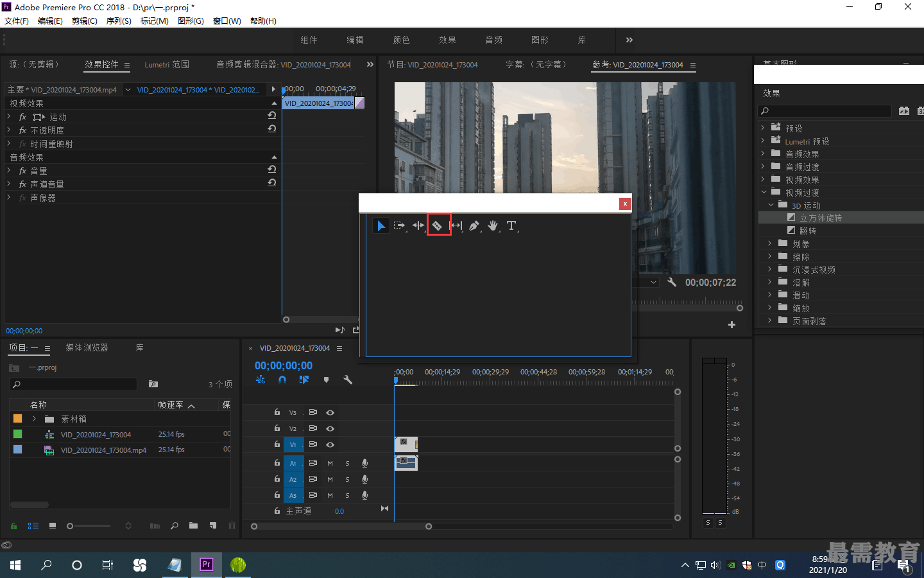This screenshot has width=924, height=578.
Task: Expand the 素材箱 bin
Action: coord(34,419)
